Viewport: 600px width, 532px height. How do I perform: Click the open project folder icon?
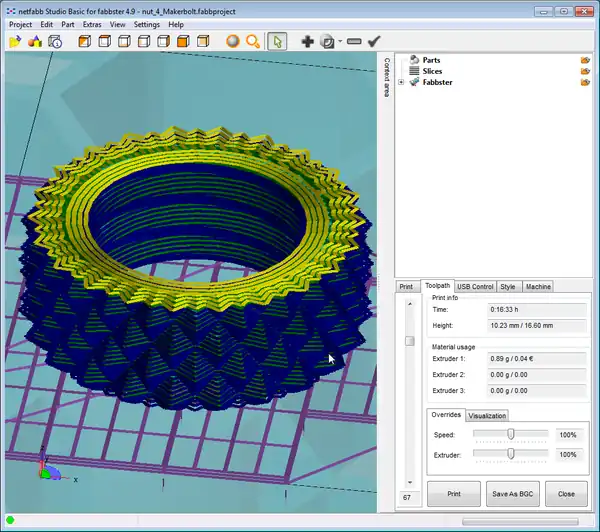tap(14, 42)
